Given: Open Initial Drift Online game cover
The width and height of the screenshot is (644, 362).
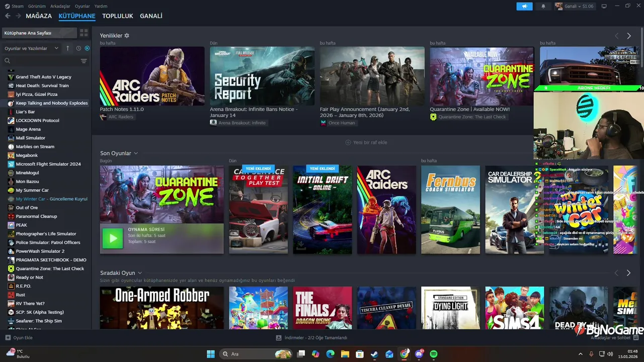Looking at the screenshot, I should pos(323,210).
